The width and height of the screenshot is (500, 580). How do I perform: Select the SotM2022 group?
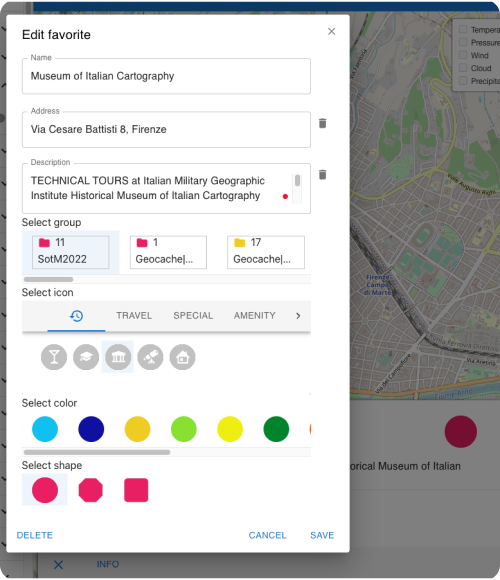tap(71, 252)
